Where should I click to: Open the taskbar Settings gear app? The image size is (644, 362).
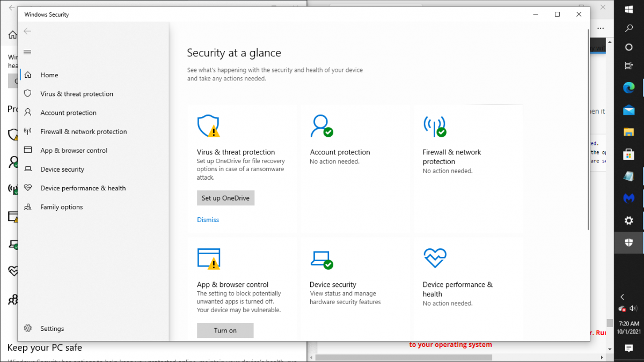pyautogui.click(x=629, y=220)
